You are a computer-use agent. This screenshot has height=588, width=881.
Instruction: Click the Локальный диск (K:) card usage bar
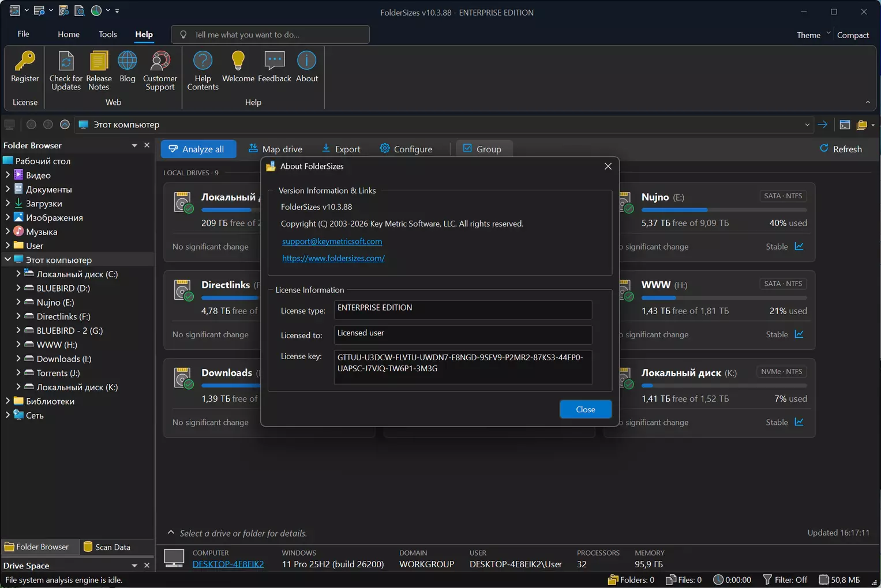pyautogui.click(x=724, y=386)
